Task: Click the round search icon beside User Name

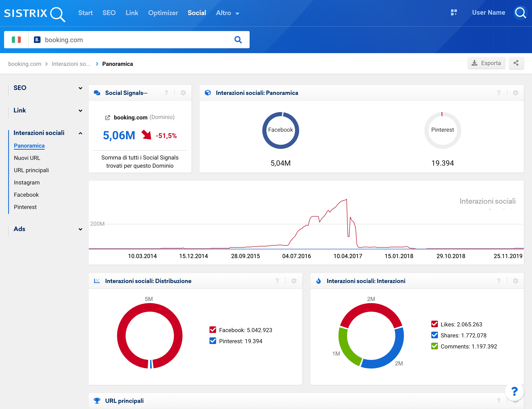Action: [x=521, y=13]
